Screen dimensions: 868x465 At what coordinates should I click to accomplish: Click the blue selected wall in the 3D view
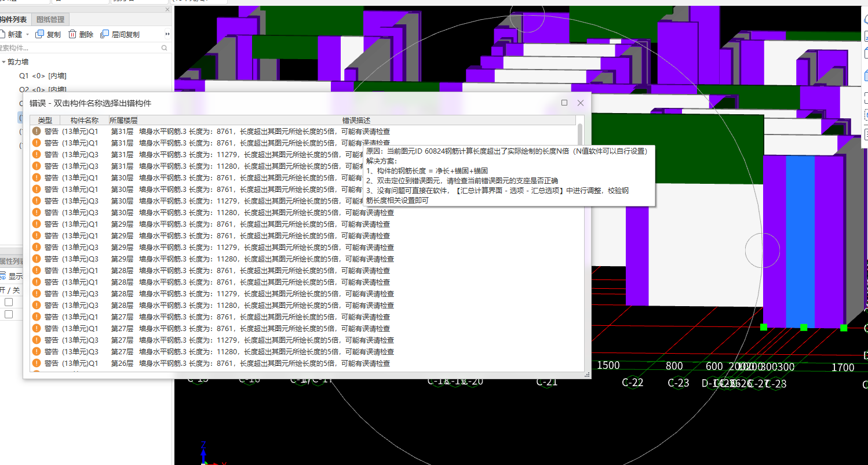[x=800, y=241]
